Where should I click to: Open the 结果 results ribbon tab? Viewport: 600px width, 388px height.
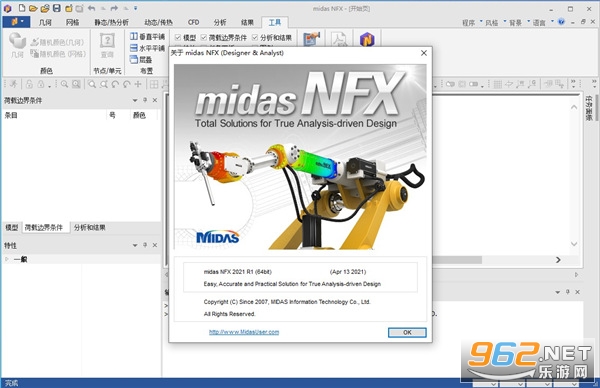247,23
